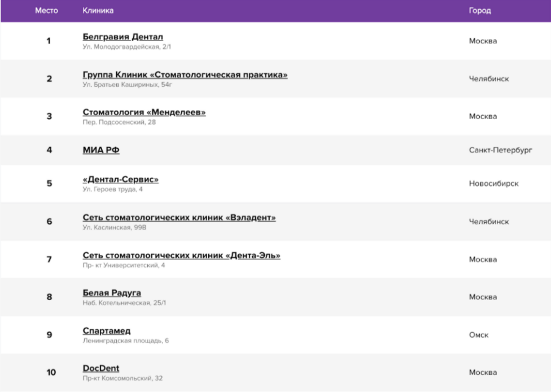Click the Новосибирск city cell
The image size is (551, 392).
(x=493, y=184)
